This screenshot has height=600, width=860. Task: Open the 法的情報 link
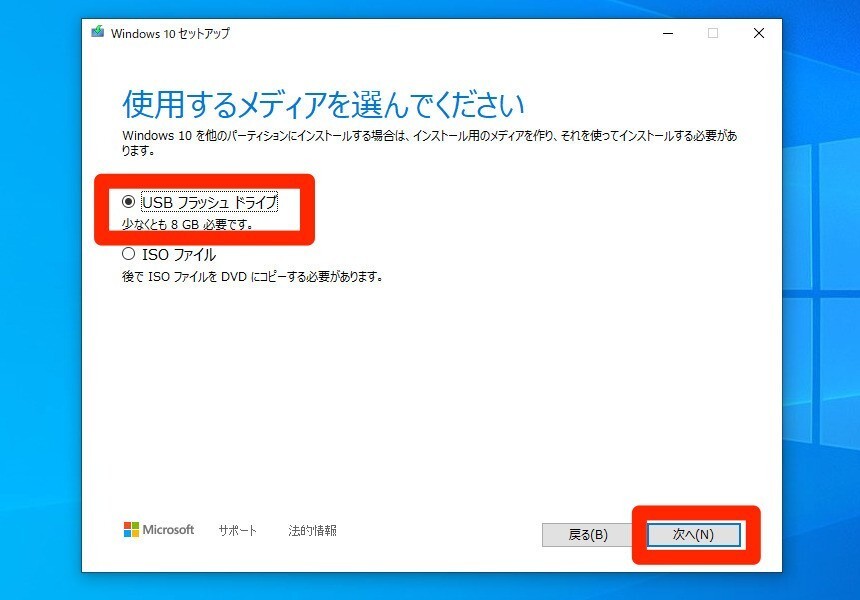pos(313,530)
